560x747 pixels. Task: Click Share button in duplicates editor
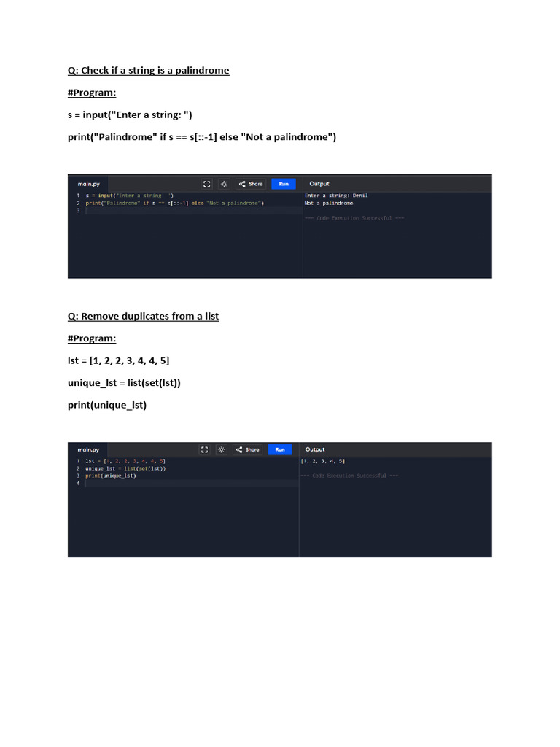[x=248, y=449]
